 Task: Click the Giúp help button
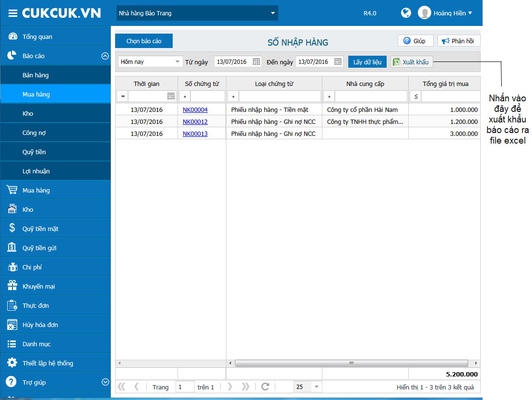pos(415,41)
